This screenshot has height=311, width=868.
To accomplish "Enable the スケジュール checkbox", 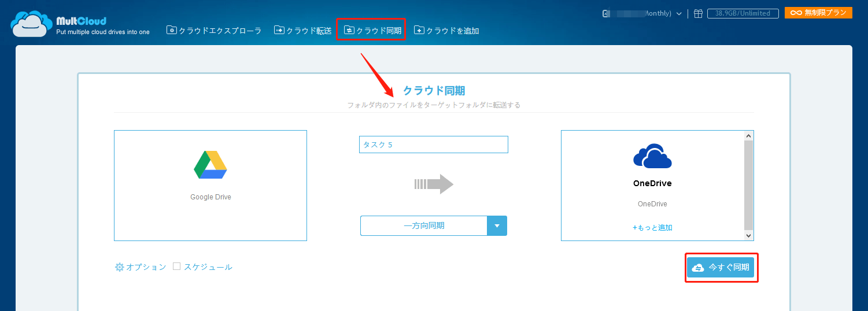I will point(177,266).
